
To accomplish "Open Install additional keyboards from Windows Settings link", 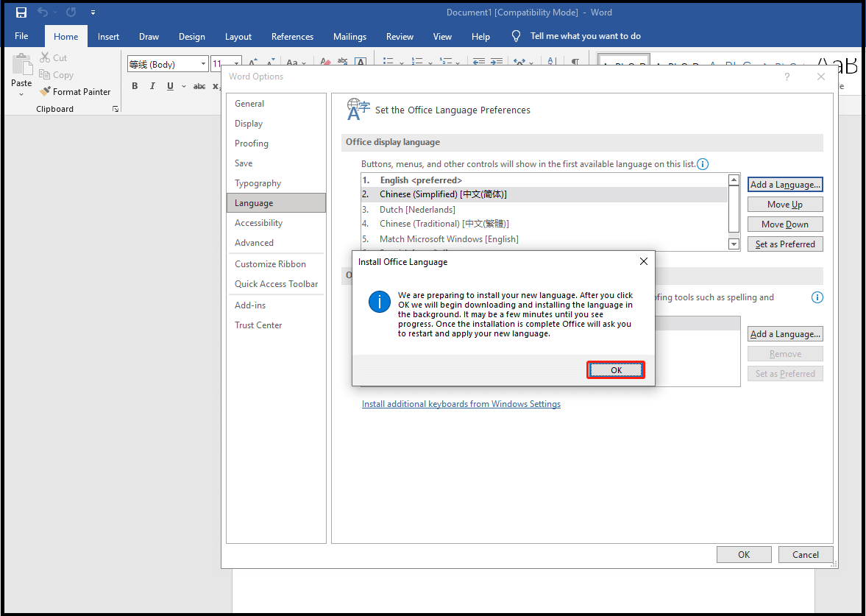I will [x=461, y=403].
